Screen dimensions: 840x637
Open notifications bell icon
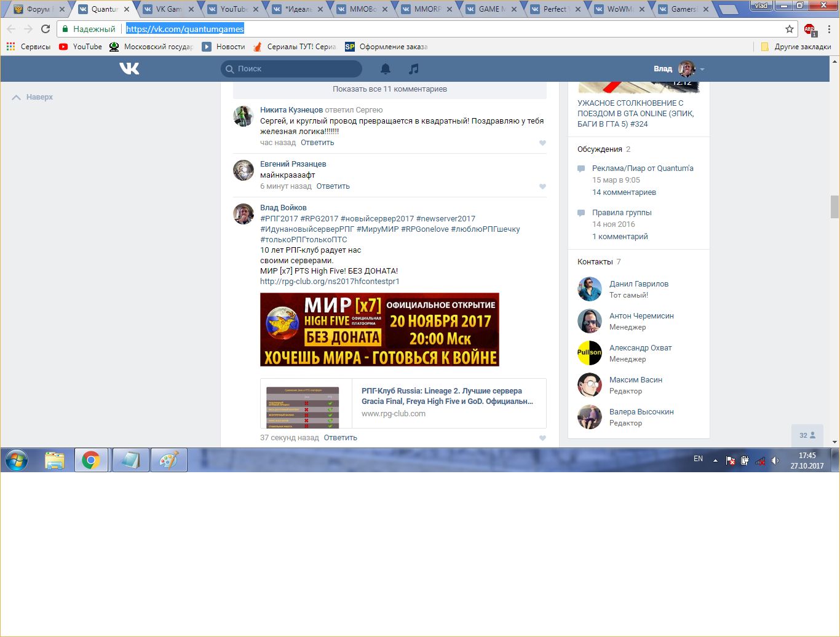coord(386,68)
